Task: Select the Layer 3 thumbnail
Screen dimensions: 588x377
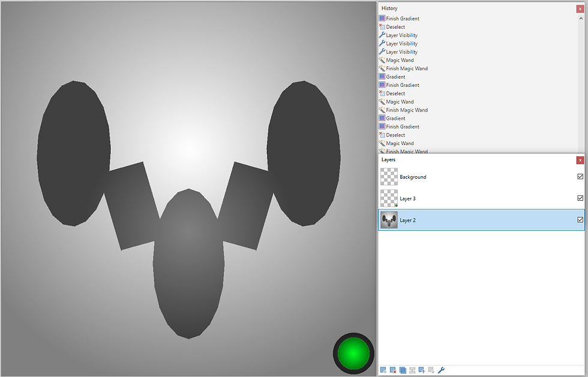Action: click(x=389, y=198)
